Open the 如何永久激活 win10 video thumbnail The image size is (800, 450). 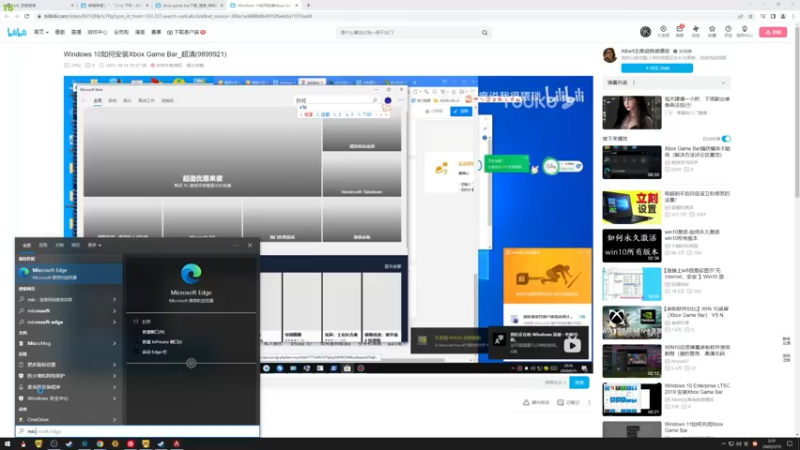pos(632,246)
